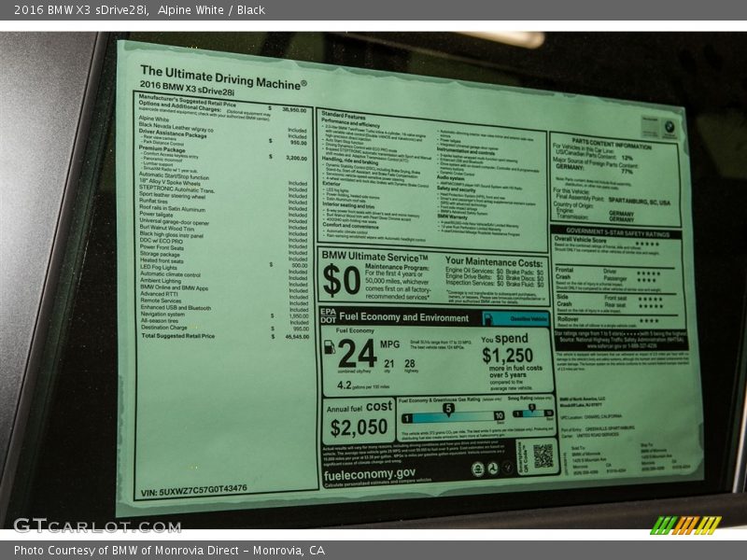Image resolution: width=747 pixels, height=560 pixels.
Task: Click the Smog Rating scale
Action: (533, 412)
